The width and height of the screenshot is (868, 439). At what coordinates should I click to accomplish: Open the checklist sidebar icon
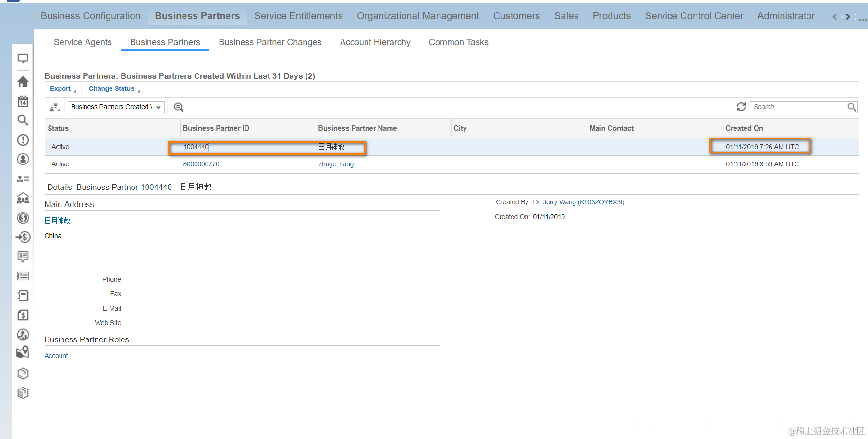point(23,276)
